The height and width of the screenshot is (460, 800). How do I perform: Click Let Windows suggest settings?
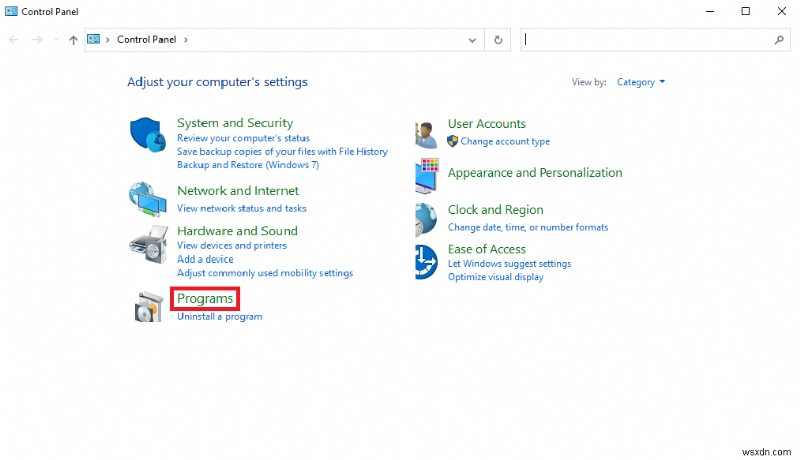(509, 264)
